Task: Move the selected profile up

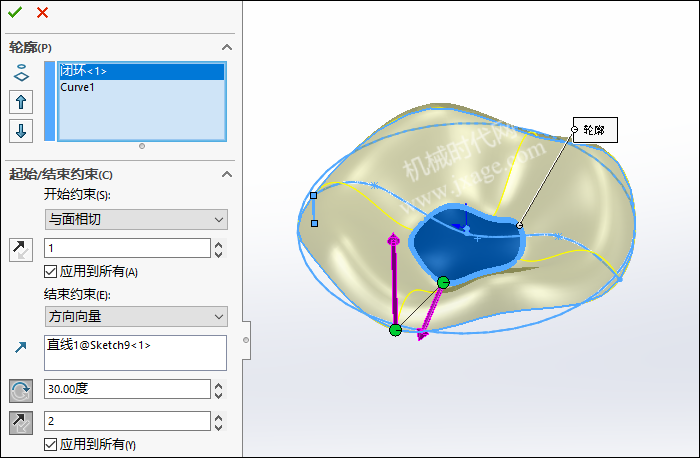Action: (x=21, y=102)
